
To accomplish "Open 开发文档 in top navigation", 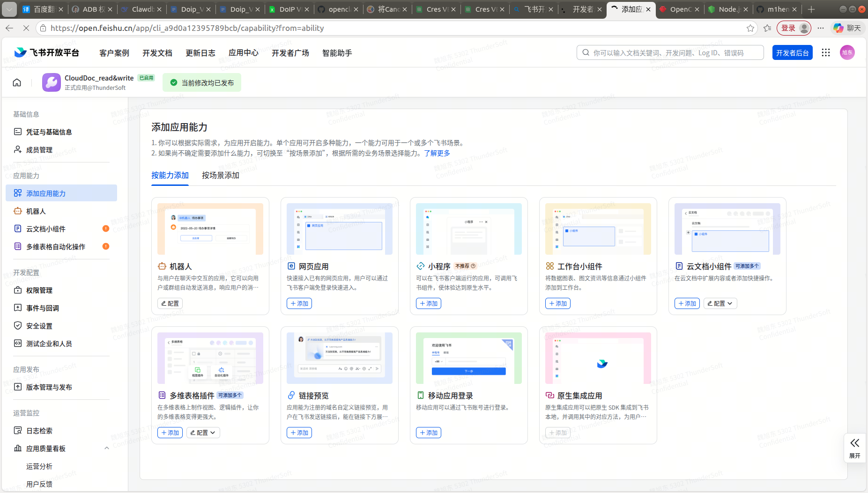I will (x=157, y=53).
